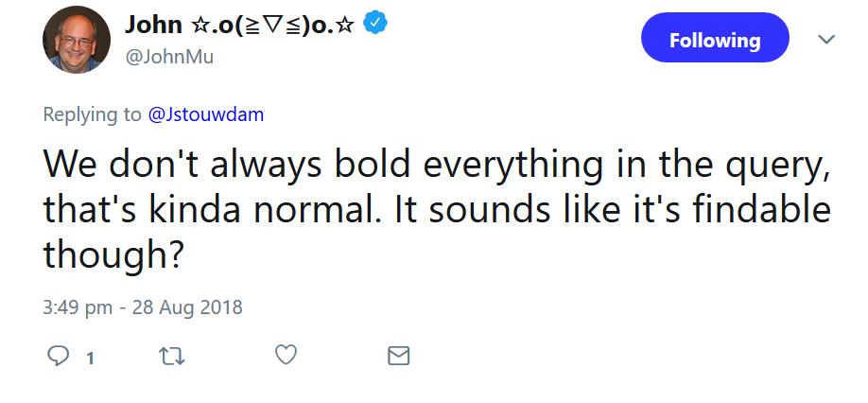Click the word "though?" ending the tweet

coord(113,254)
